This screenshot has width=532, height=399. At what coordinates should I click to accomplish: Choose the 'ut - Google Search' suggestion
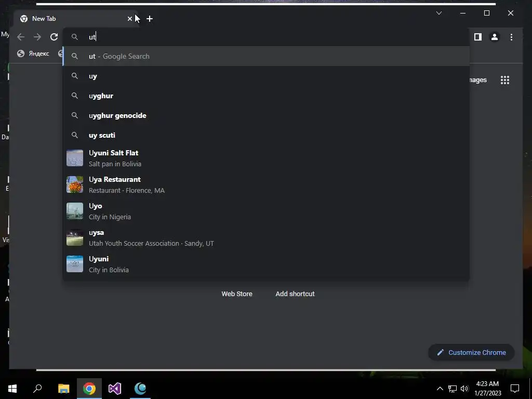(266, 56)
